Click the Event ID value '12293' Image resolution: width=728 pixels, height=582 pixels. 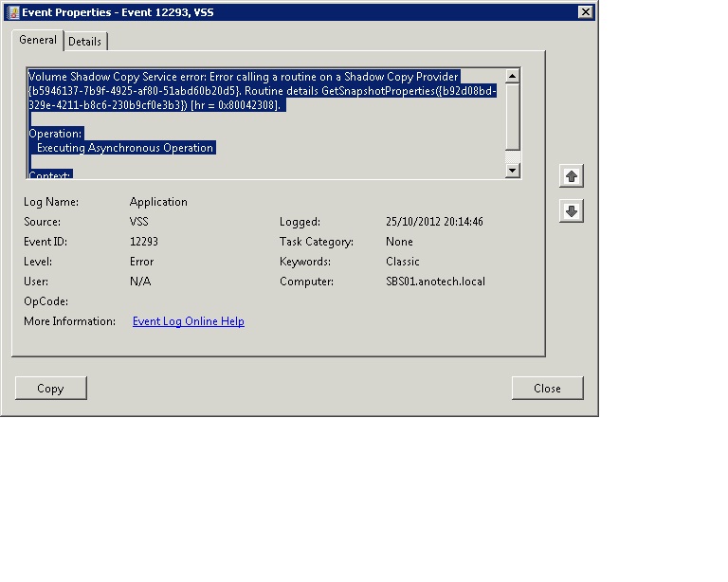pos(144,242)
